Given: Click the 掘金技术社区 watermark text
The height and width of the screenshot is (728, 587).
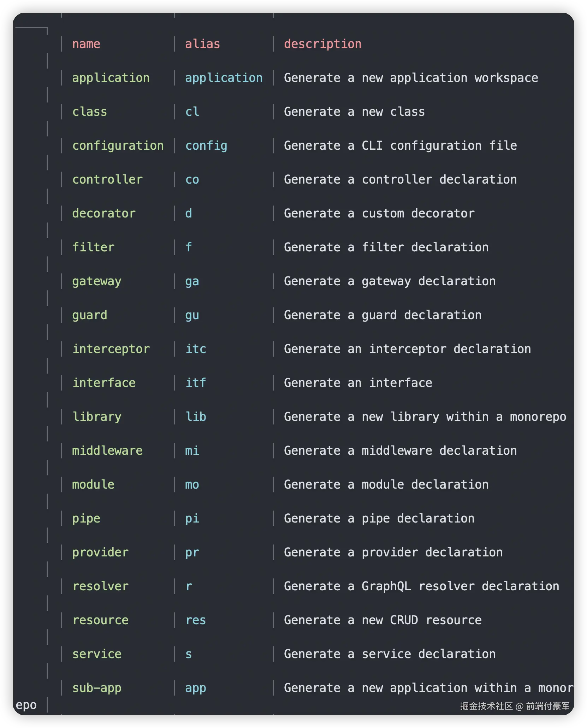Looking at the screenshot, I should click(x=486, y=706).
